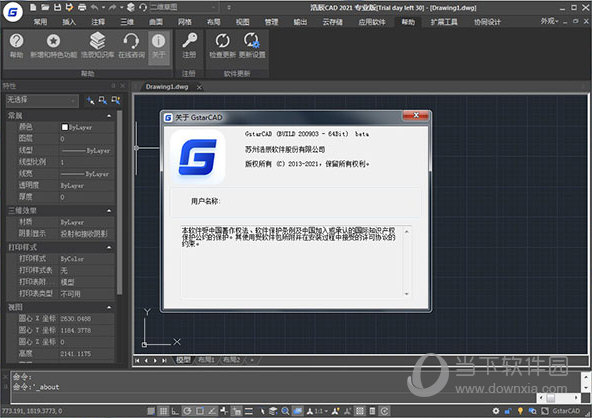Undo the last action with the arrow icon
The image size is (592, 418).
[94, 7]
